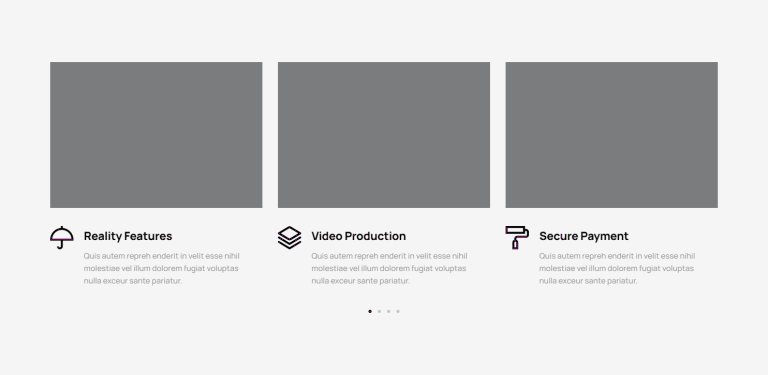768x375 pixels.
Task: Click 'molestiae vel illum' line under Video Production
Action: click(389, 268)
